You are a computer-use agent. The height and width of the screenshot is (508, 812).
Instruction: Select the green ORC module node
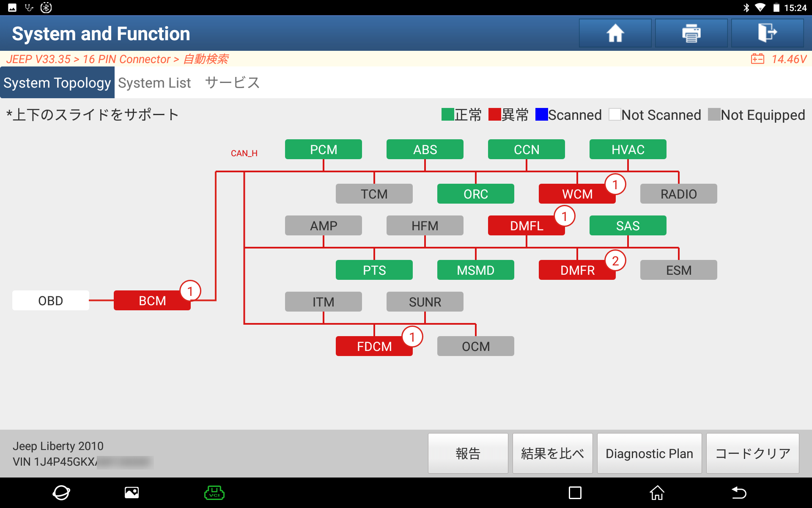coord(476,194)
